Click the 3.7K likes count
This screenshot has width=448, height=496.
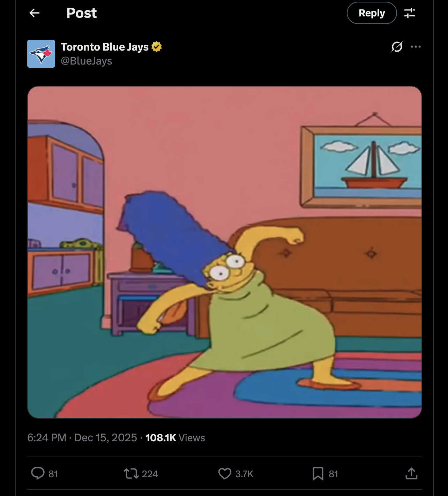point(244,474)
